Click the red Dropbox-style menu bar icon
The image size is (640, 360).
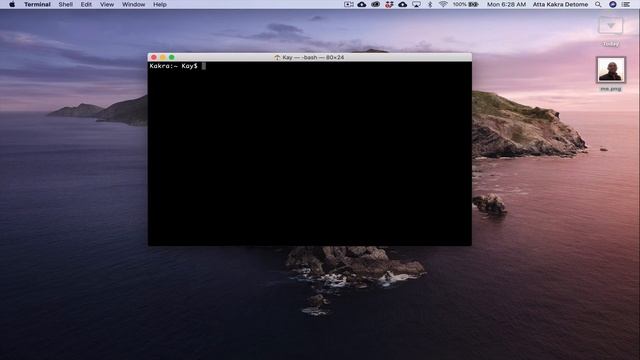pyautogui.click(x=389, y=4)
